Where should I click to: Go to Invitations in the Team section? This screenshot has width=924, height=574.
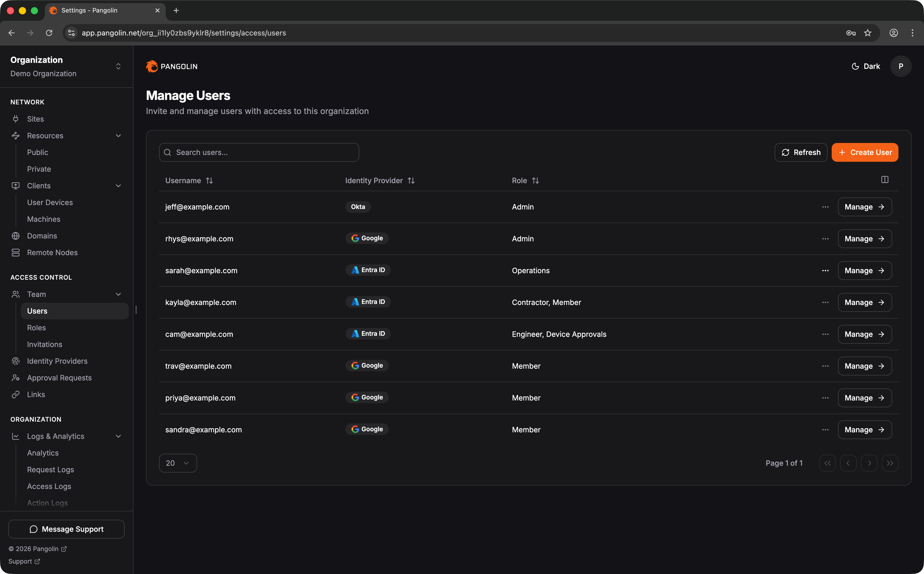[x=44, y=344]
